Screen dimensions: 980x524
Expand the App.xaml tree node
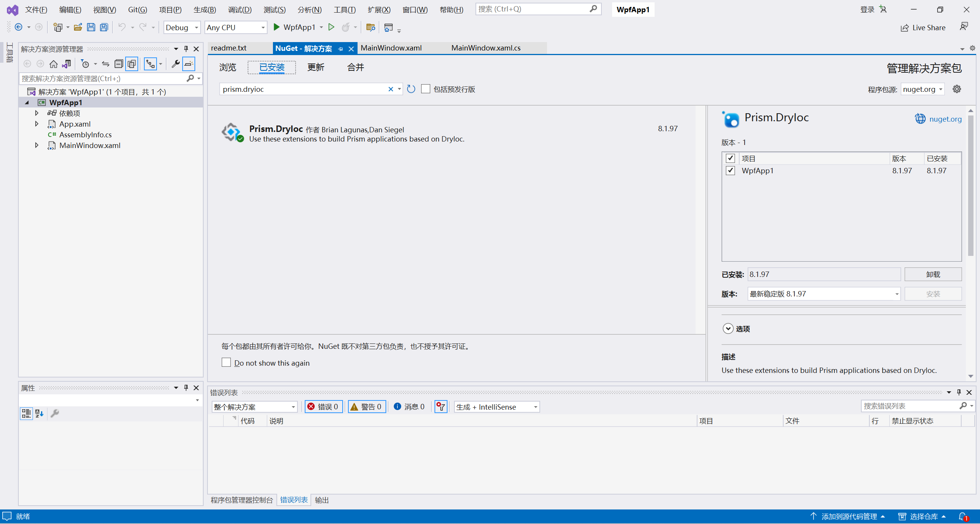[36, 124]
